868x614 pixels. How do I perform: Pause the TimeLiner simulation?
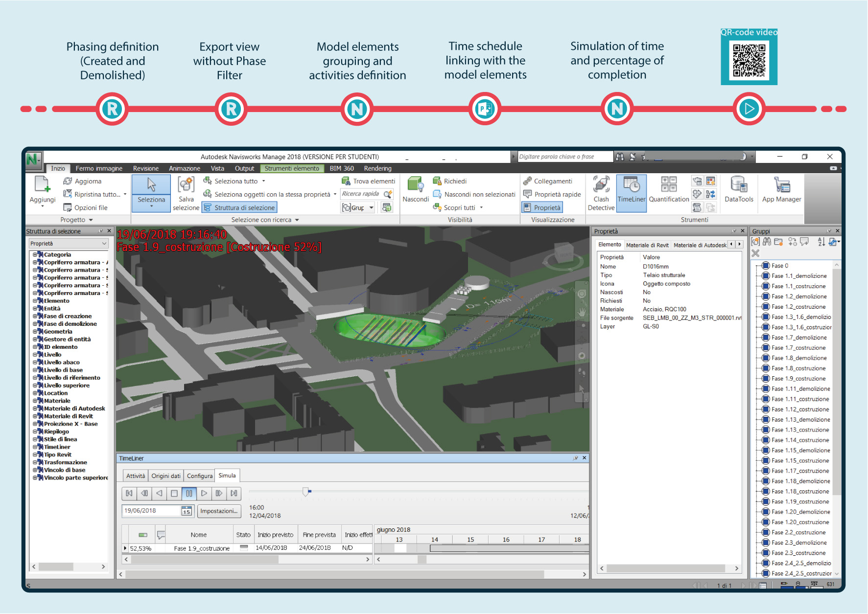189,493
